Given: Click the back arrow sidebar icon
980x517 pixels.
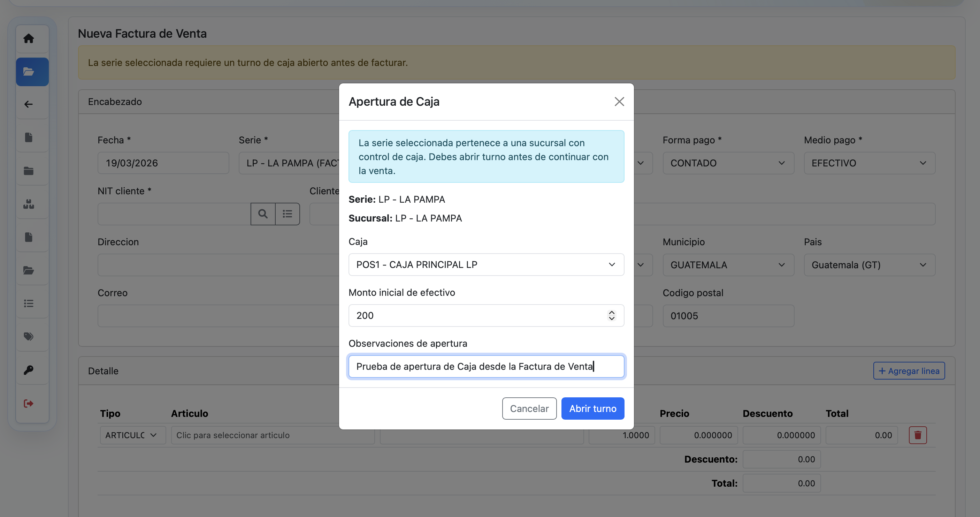Looking at the screenshot, I should tap(29, 104).
